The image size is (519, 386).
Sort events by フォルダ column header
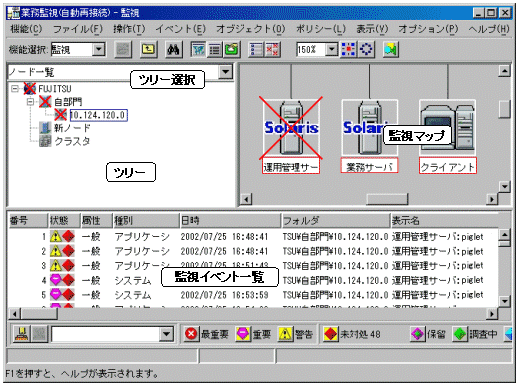[x=336, y=220]
